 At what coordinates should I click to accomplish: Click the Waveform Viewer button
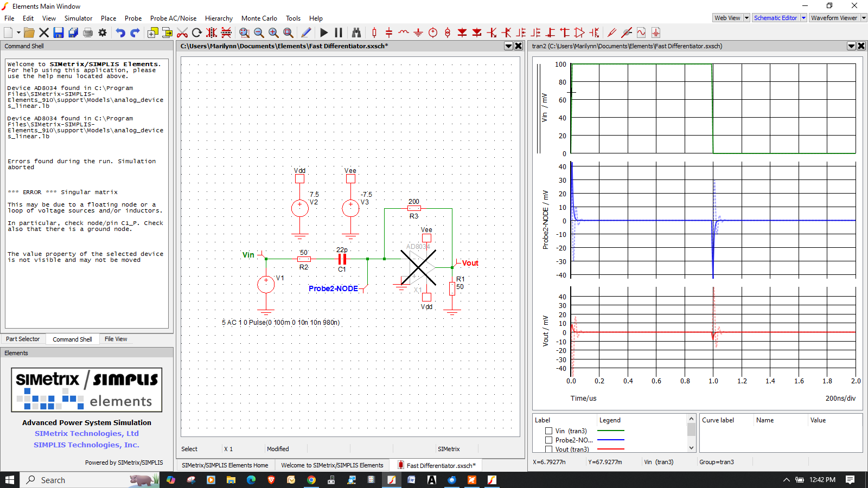[834, 18]
